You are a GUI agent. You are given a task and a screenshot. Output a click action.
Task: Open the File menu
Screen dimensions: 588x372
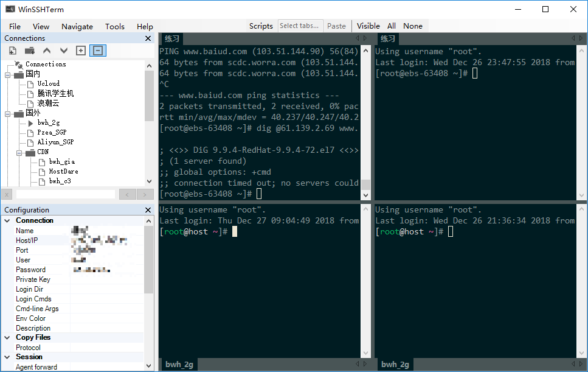click(15, 26)
